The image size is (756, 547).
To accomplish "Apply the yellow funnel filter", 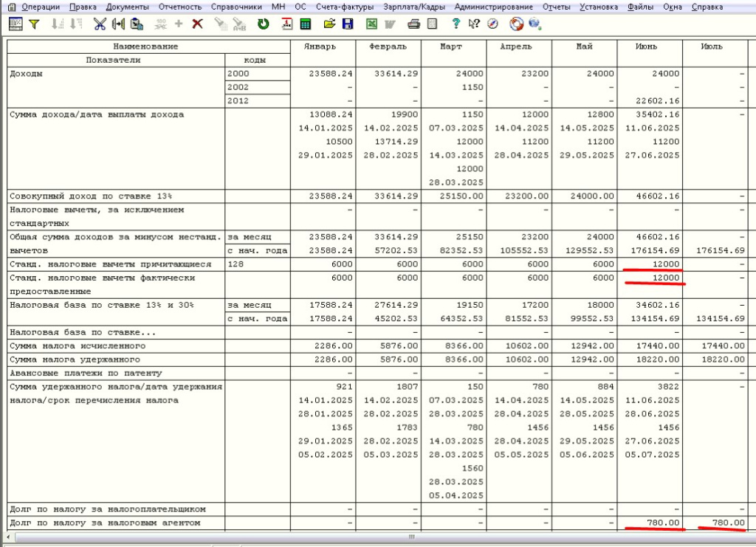I will point(34,24).
